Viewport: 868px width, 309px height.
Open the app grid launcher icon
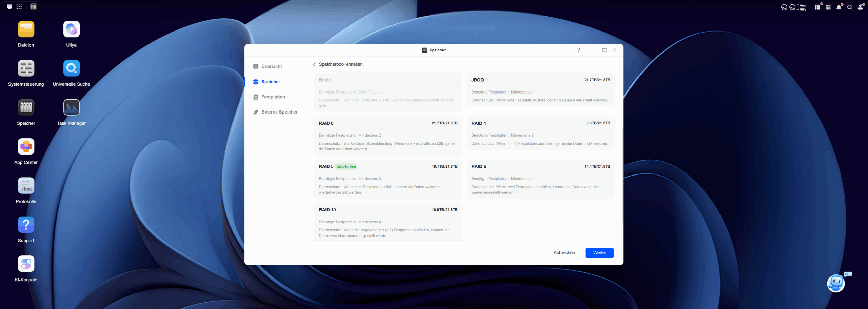pos(19,7)
